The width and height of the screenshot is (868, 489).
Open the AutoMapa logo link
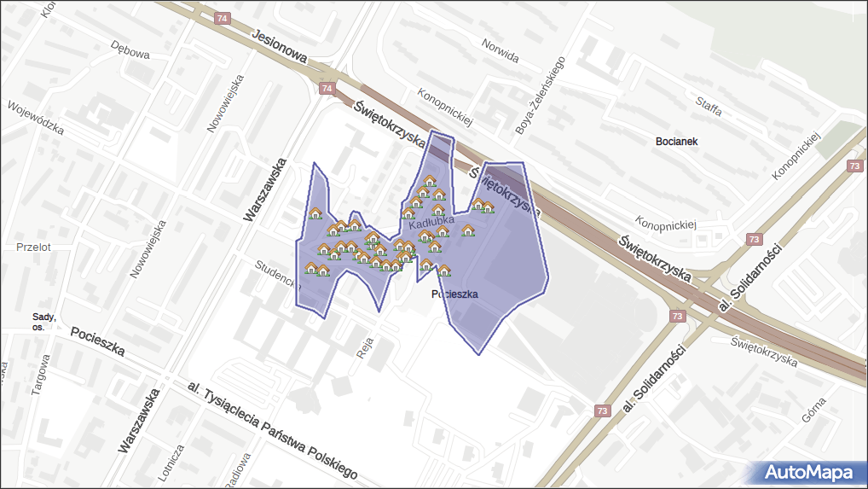pos(807,472)
